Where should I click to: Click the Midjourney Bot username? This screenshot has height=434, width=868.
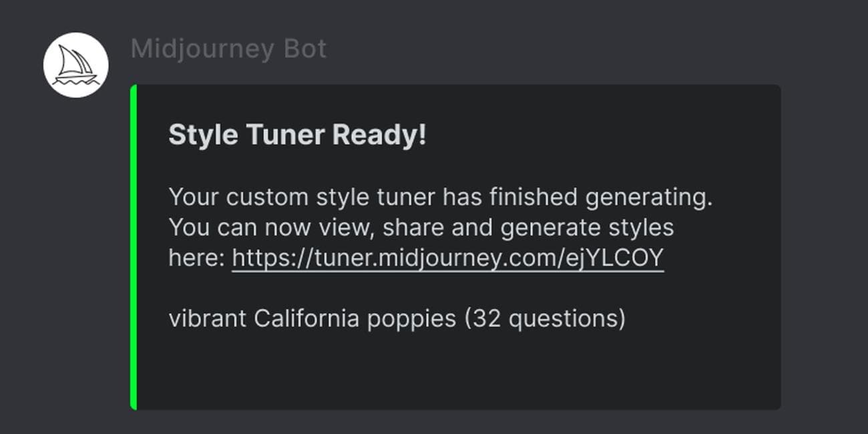point(228,48)
